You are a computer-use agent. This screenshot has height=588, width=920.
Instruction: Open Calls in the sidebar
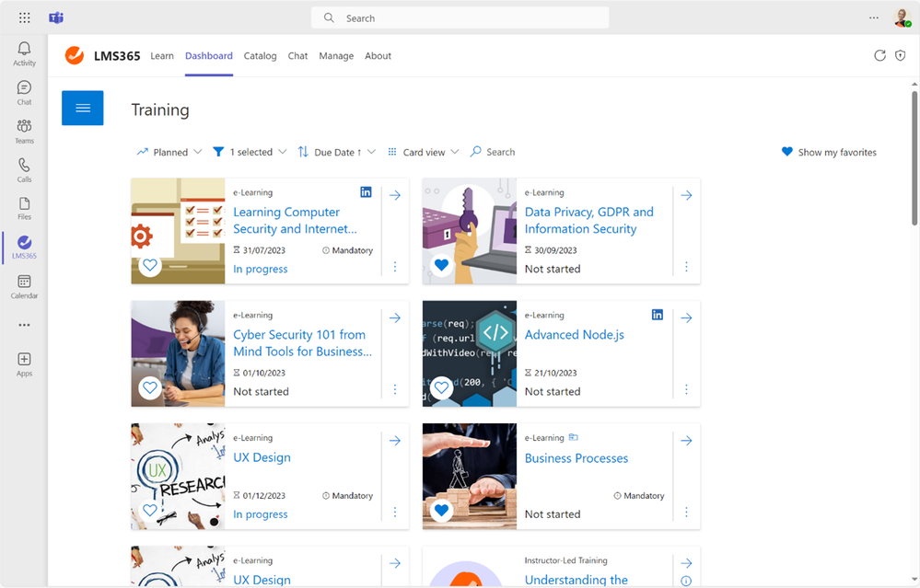[x=24, y=170]
